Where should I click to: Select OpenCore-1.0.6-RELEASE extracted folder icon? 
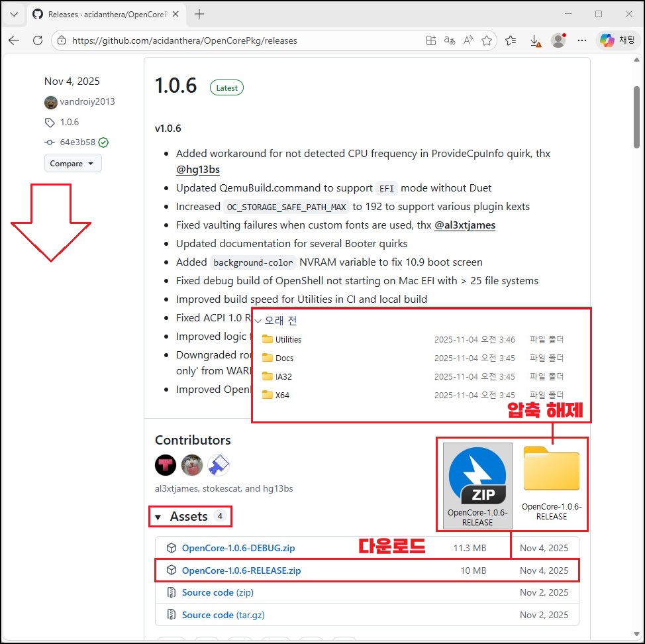point(551,484)
